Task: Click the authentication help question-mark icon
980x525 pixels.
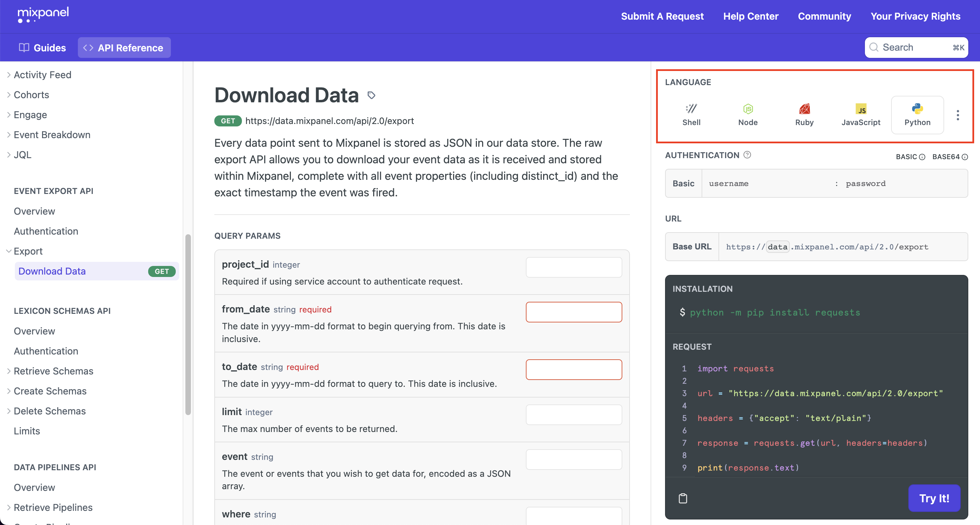Action: (x=747, y=155)
